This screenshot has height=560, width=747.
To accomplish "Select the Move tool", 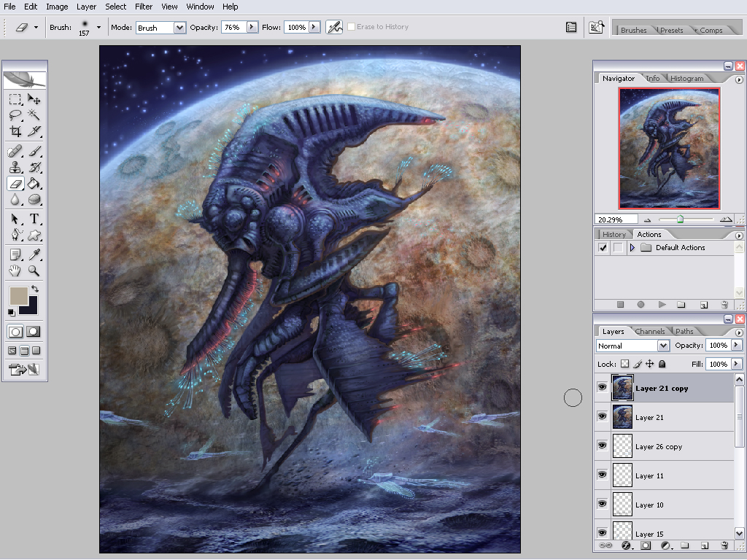I will click(34, 99).
